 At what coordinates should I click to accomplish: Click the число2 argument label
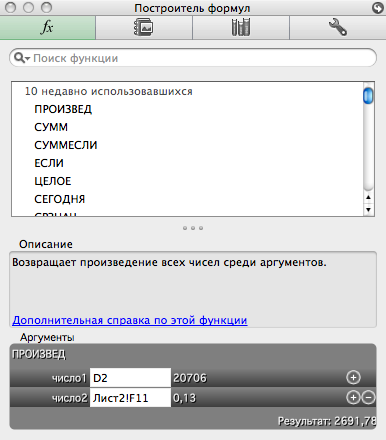[x=69, y=398]
